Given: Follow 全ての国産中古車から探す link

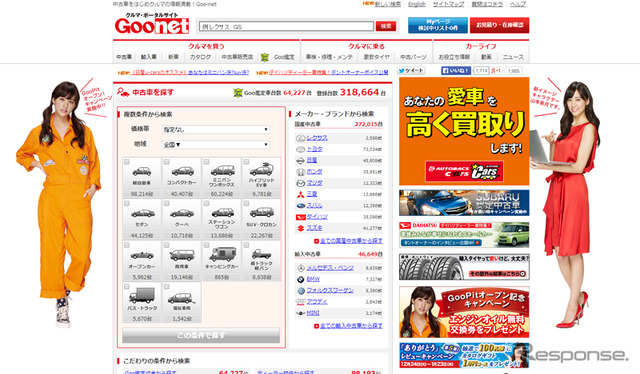Looking at the screenshot, I should [x=351, y=241].
